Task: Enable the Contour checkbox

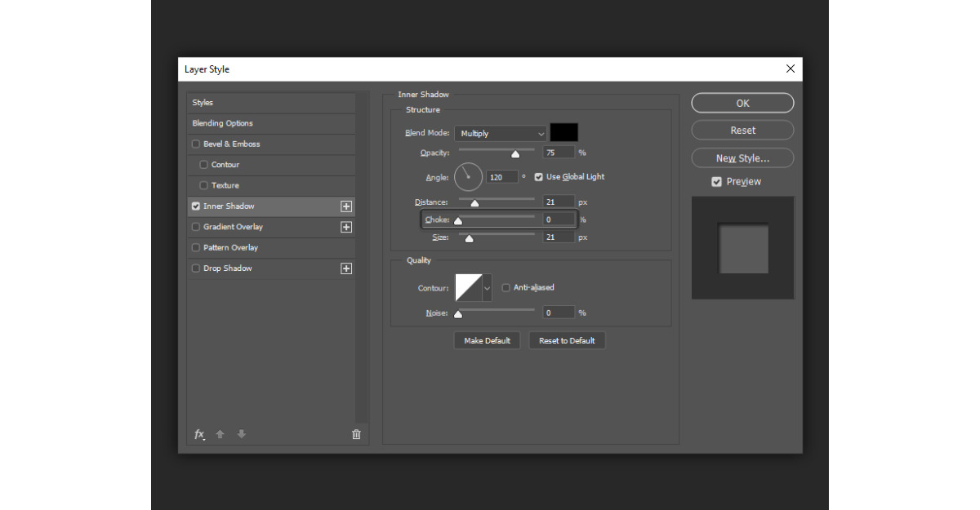Action: click(203, 165)
